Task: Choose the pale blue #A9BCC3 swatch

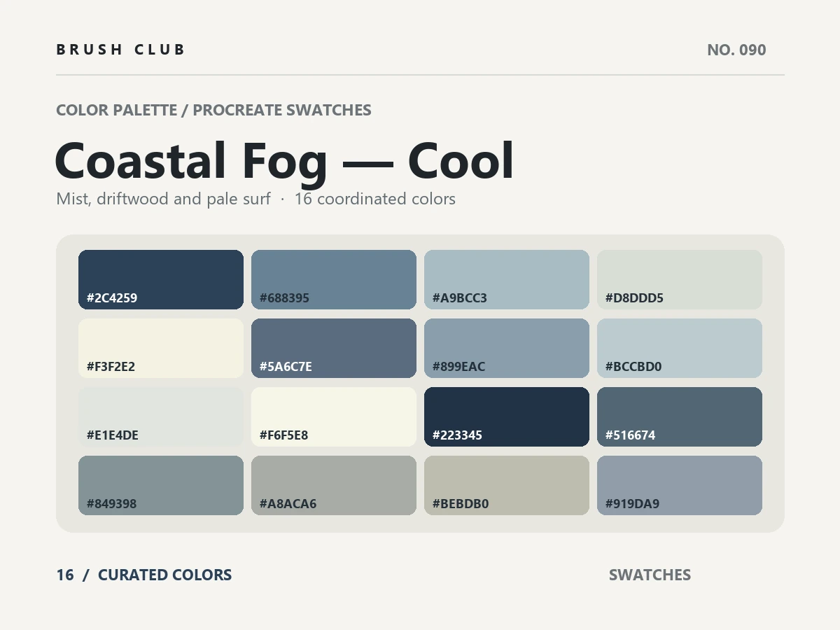Action: pos(507,279)
